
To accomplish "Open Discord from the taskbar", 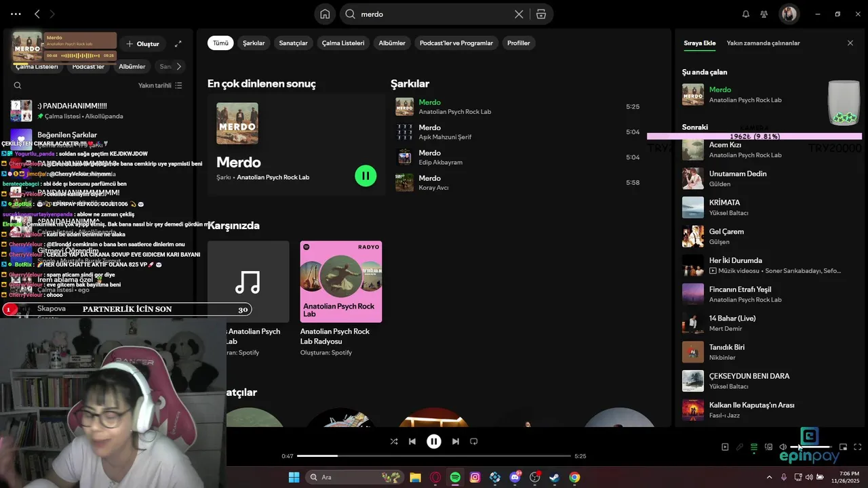I will pyautogui.click(x=515, y=477).
